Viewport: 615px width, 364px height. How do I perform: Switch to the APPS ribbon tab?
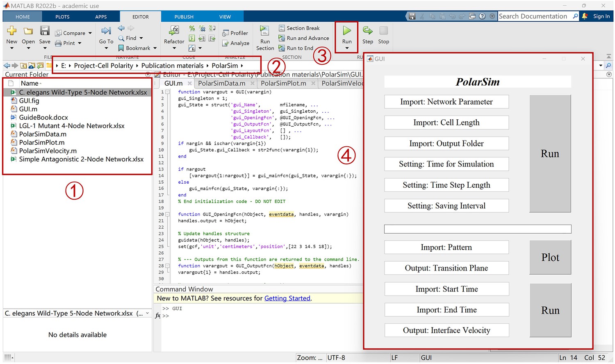pyautogui.click(x=101, y=17)
